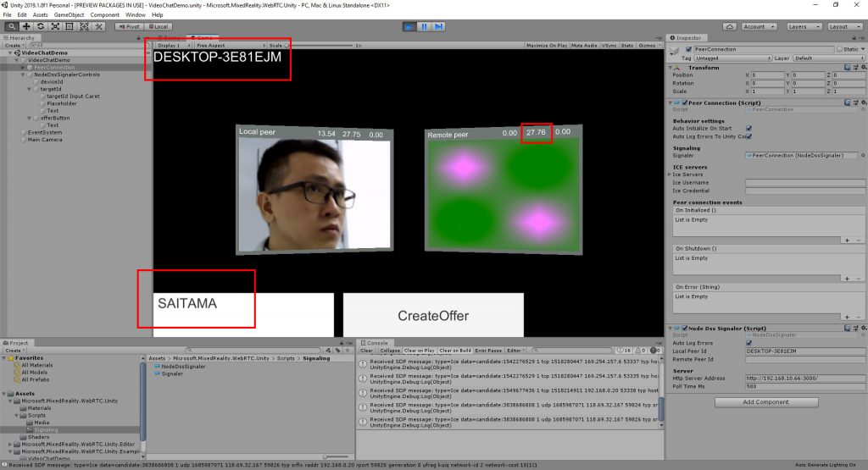Click the SAITAMA target id input field

point(243,315)
